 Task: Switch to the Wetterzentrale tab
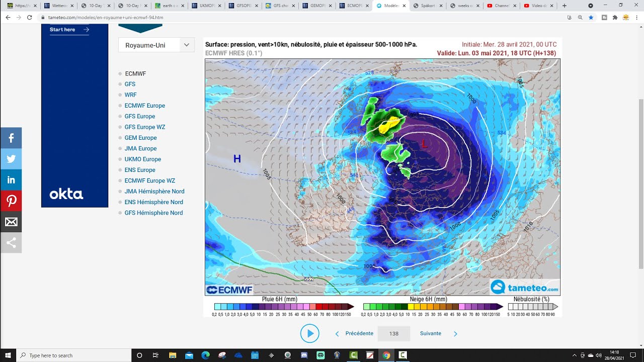(58, 6)
